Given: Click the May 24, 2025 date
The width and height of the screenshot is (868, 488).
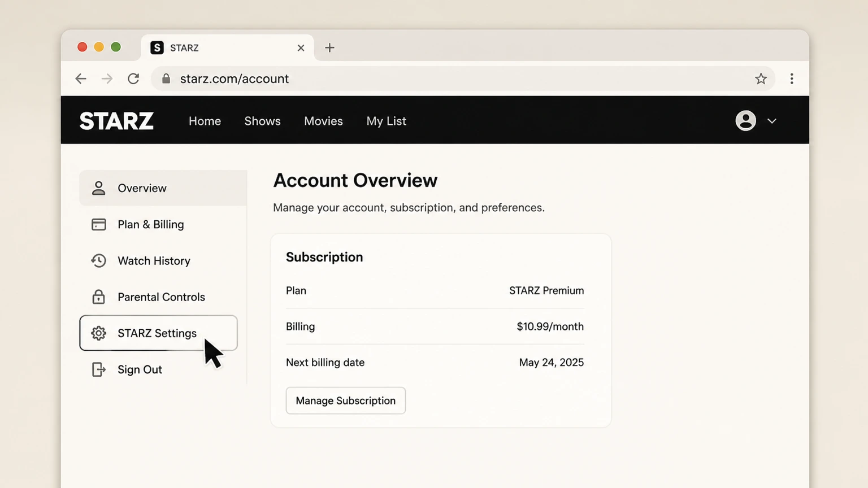Looking at the screenshot, I should point(552,363).
